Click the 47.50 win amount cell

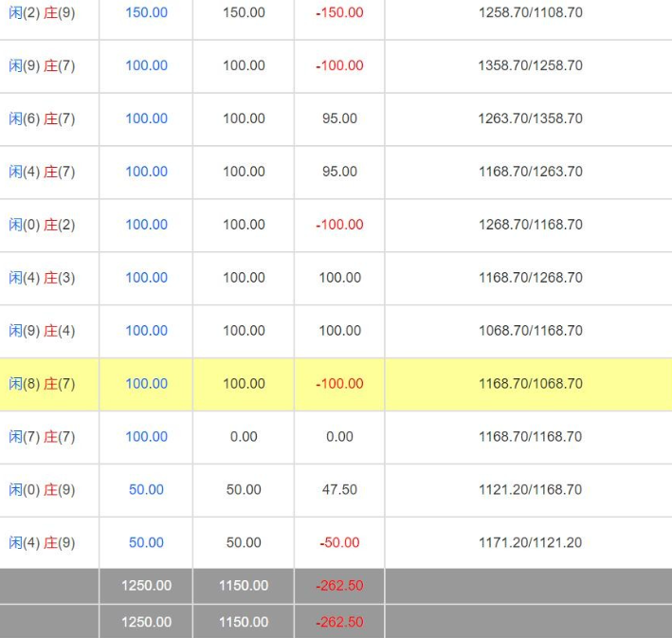pyautogui.click(x=339, y=490)
